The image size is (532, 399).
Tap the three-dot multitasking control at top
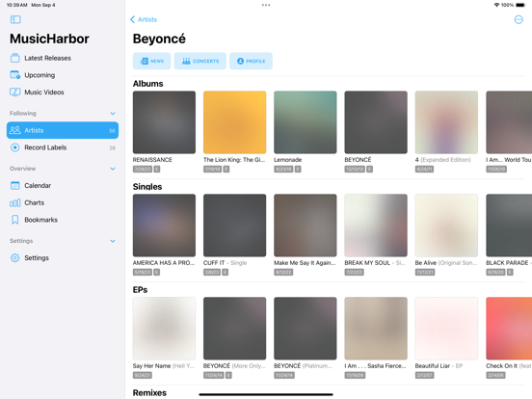click(x=266, y=5)
